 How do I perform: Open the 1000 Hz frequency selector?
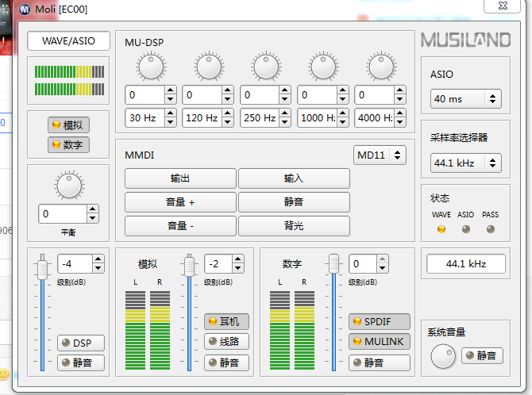click(x=322, y=117)
